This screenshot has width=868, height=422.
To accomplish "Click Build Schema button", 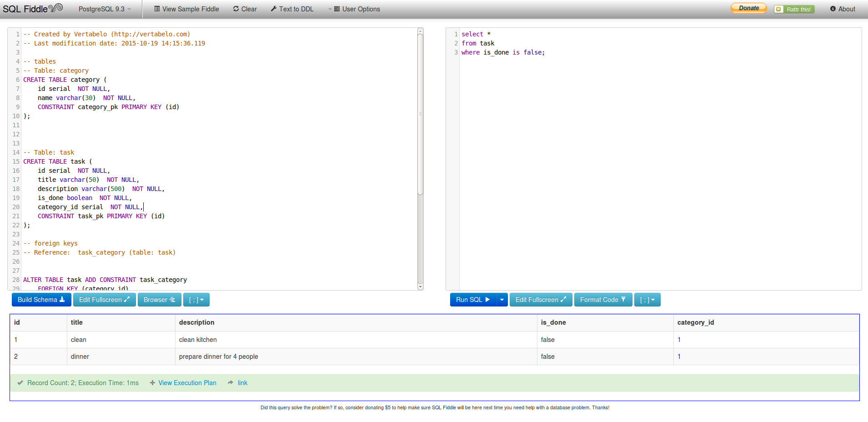I will pos(41,300).
